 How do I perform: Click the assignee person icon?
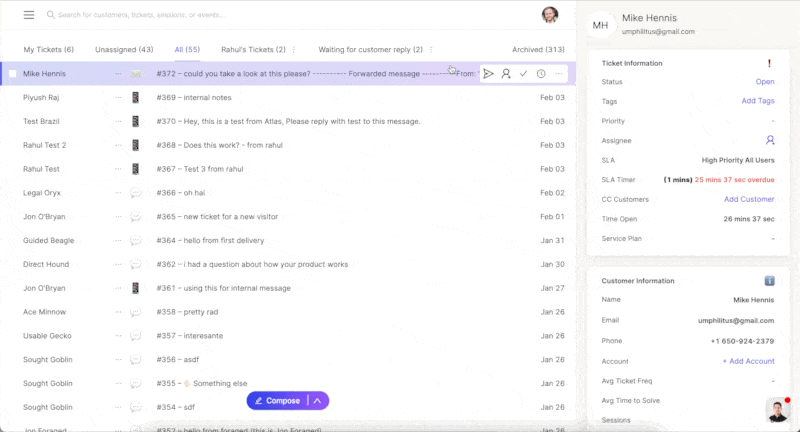pos(770,140)
